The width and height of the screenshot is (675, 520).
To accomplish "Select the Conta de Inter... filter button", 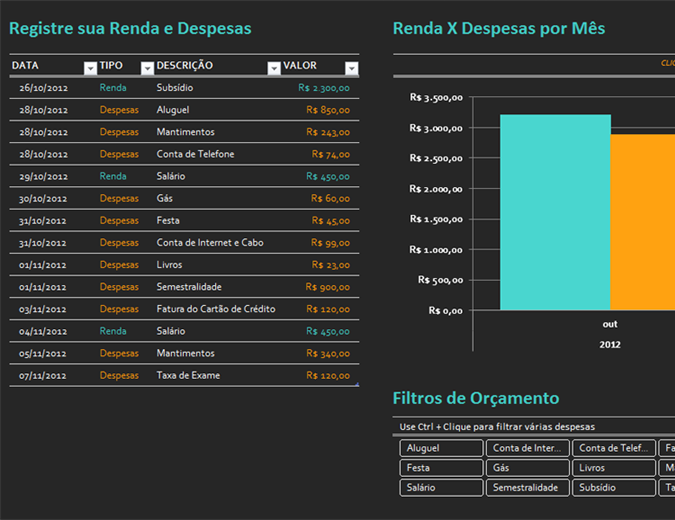I will click(528, 448).
